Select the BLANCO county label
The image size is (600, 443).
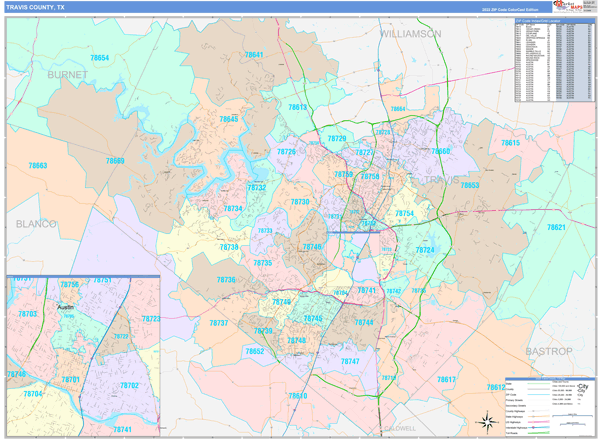point(36,224)
